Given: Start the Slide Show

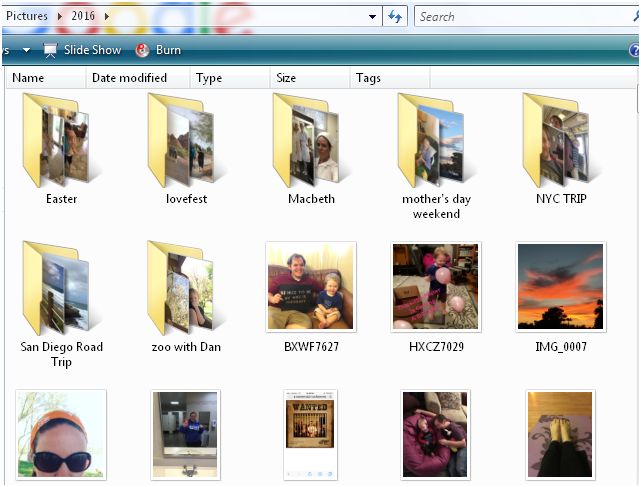Looking at the screenshot, I should tap(82, 50).
